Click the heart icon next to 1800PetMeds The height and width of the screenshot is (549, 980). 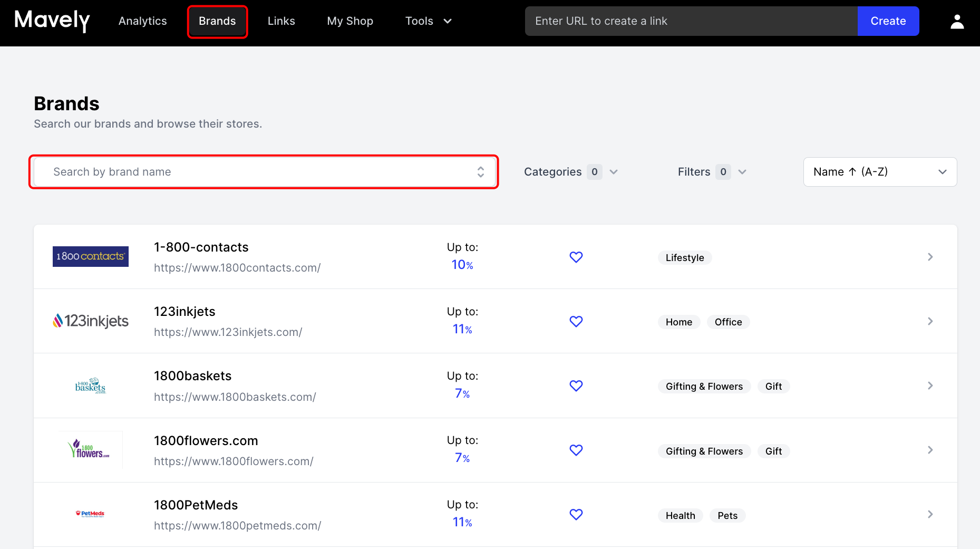(576, 514)
